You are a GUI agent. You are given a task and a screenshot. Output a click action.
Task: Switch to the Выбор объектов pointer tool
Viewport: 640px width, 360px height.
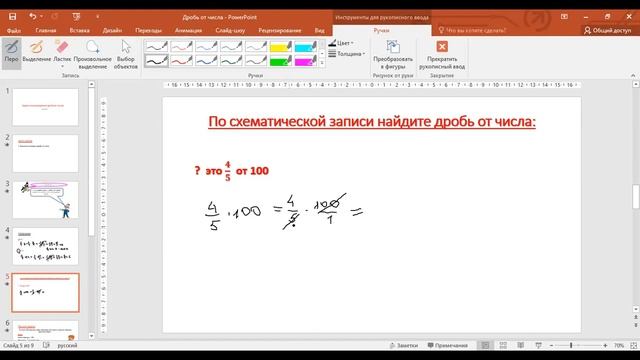point(126,53)
